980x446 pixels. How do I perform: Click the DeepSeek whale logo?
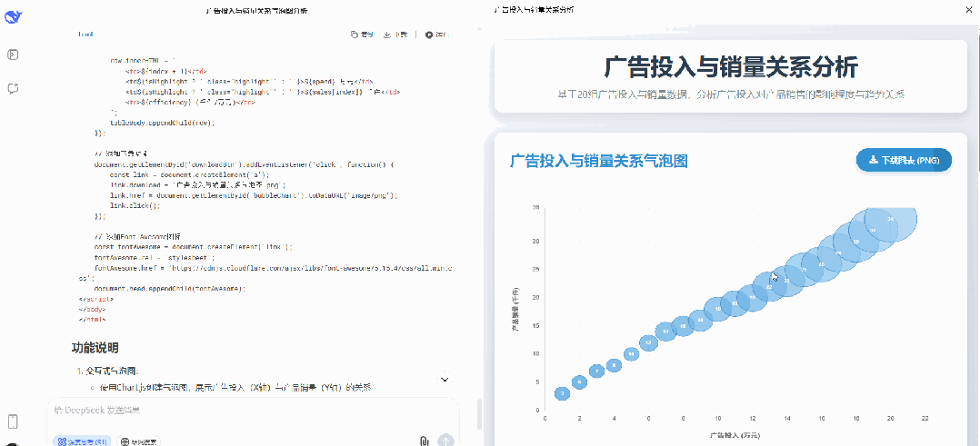click(13, 16)
